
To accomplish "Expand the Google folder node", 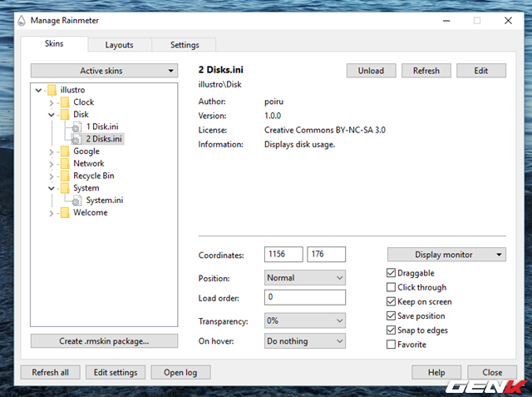I will pyautogui.click(x=52, y=151).
